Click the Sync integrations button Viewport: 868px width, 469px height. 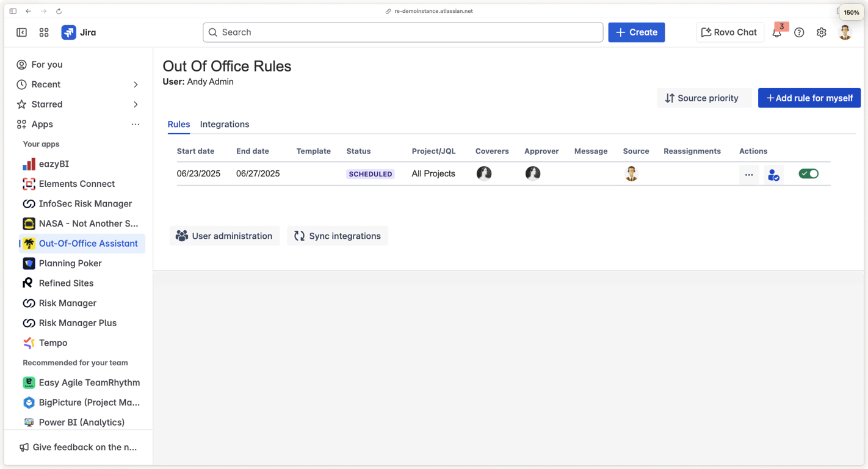click(x=338, y=236)
